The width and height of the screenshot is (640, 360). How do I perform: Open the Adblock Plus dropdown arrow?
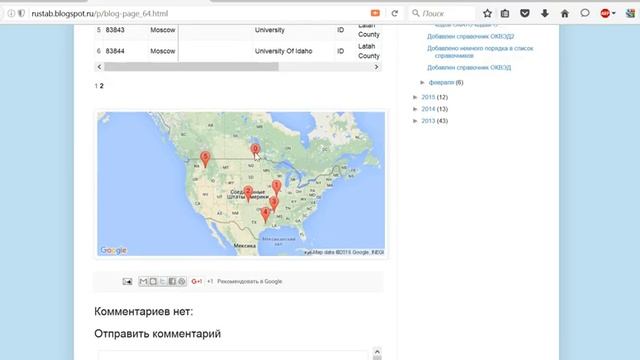click(613, 13)
